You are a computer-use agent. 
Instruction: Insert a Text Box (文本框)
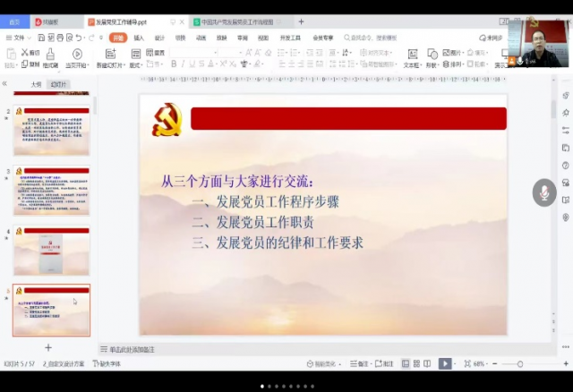[x=411, y=57]
